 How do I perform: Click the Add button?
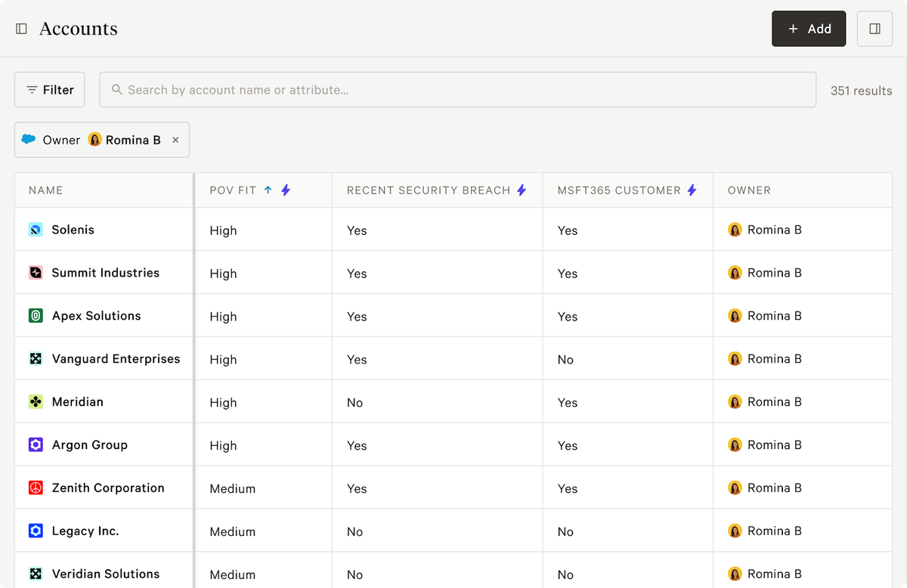click(x=808, y=29)
